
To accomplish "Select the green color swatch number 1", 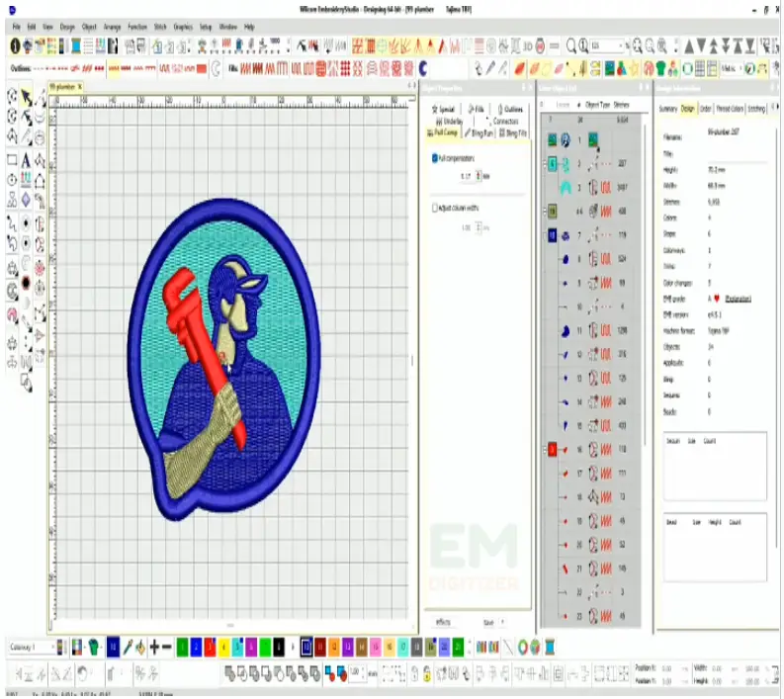I will tap(183, 648).
